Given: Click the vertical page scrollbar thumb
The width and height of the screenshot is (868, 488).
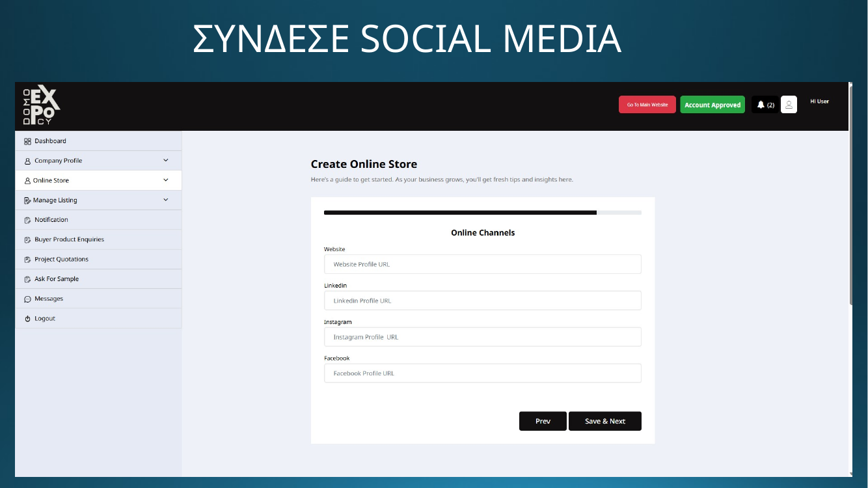Looking at the screenshot, I should tap(850, 194).
